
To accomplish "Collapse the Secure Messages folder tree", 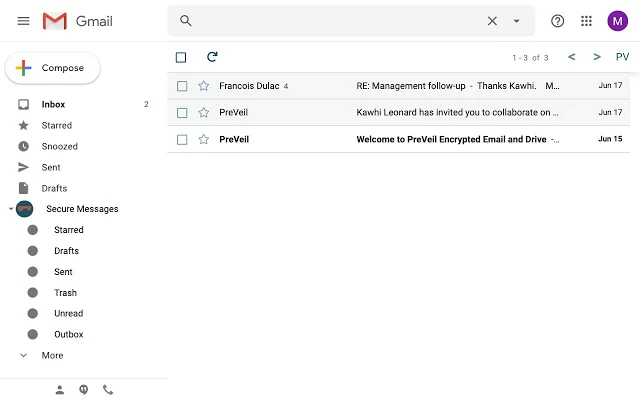I will click(11, 209).
